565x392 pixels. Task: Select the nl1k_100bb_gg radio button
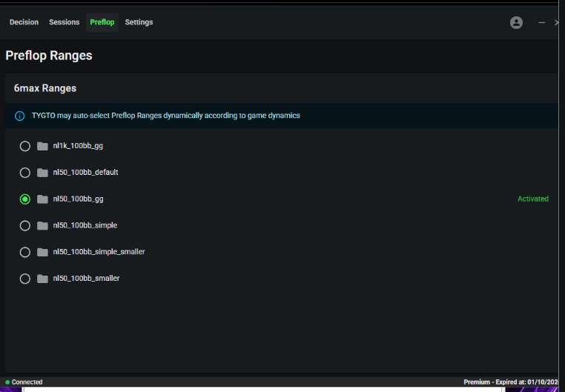(x=25, y=146)
